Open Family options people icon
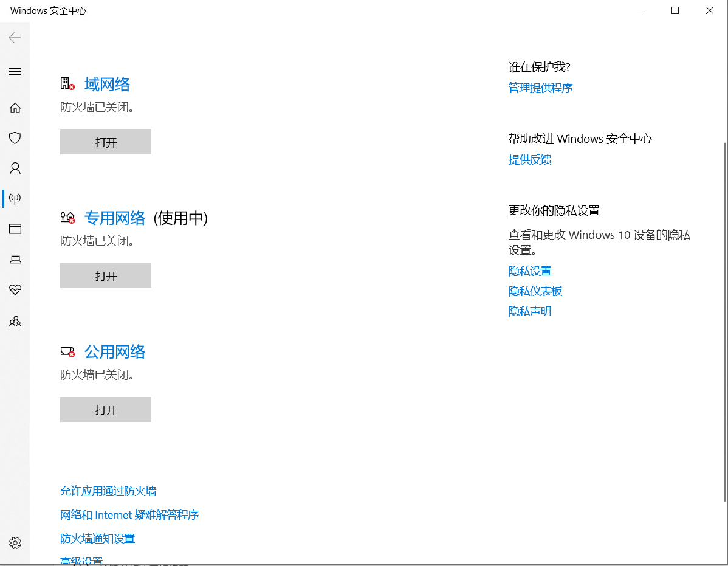The width and height of the screenshot is (728, 566). tap(15, 322)
